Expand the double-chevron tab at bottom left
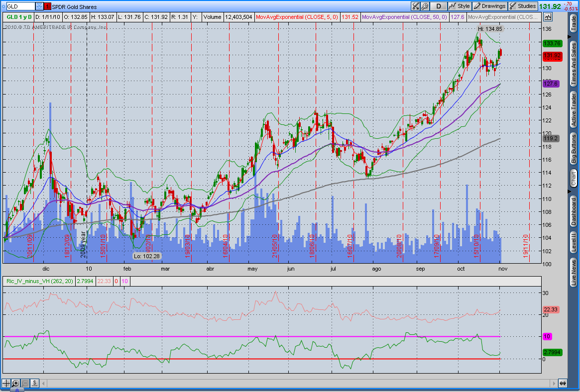Image resolution: width=580 pixels, height=392 pixels. click(17, 390)
